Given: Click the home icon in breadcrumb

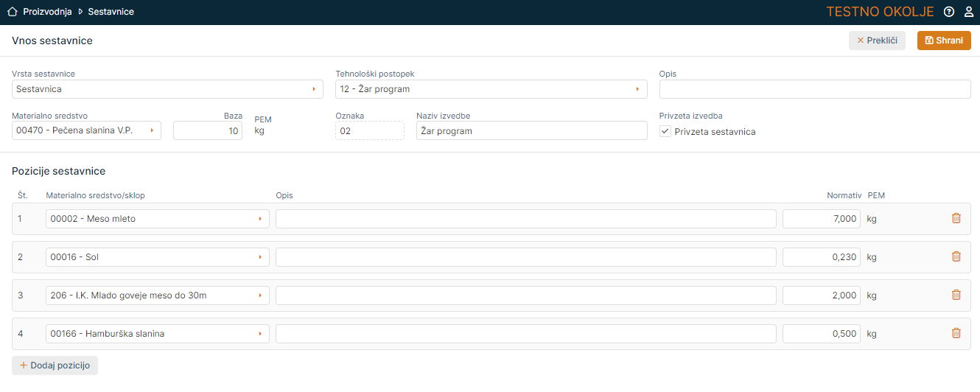Looking at the screenshot, I should click(12, 12).
